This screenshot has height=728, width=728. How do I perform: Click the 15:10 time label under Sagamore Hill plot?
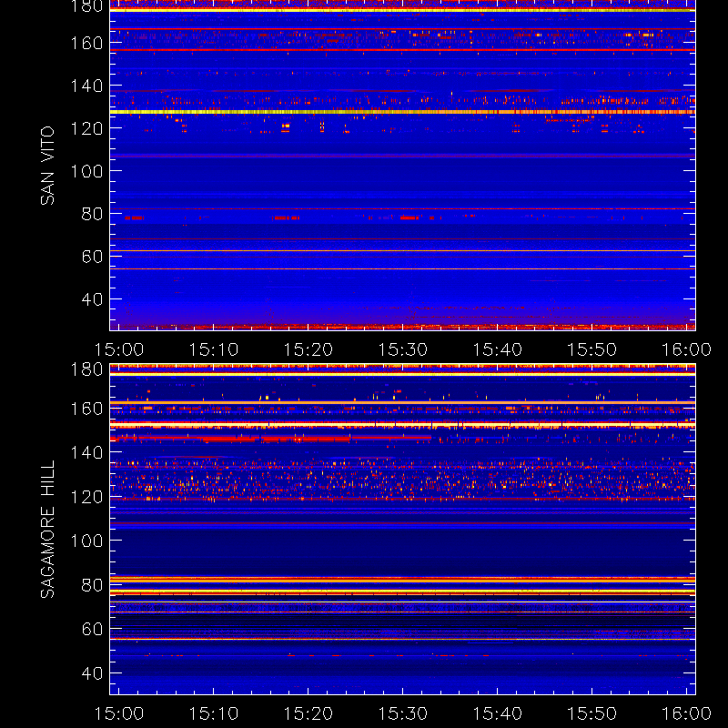pyautogui.click(x=214, y=713)
